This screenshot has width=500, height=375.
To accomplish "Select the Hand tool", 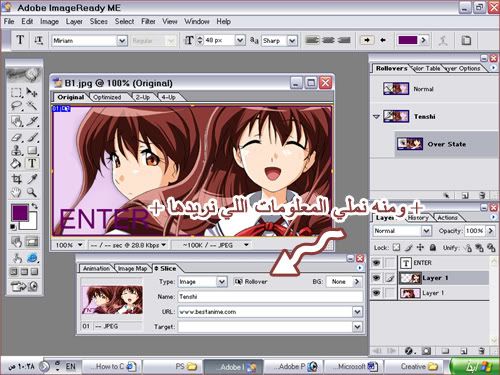I will (16, 192).
